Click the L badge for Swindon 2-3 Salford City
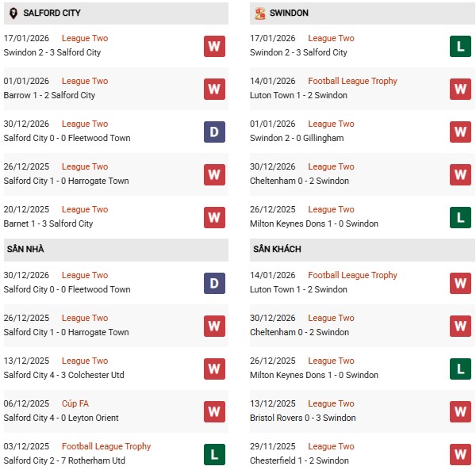 460,46
